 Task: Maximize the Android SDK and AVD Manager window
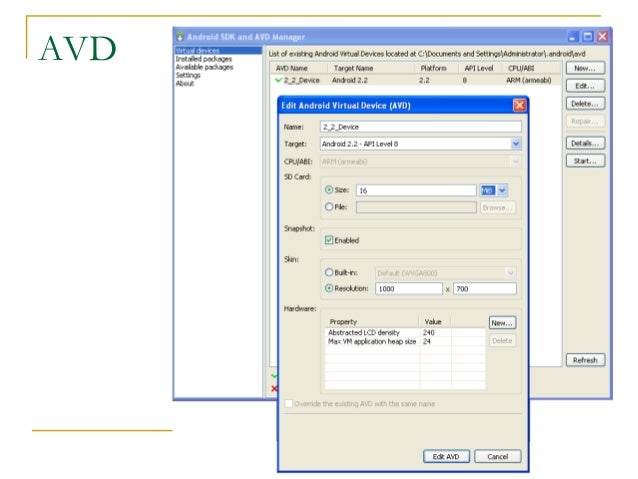(588, 37)
